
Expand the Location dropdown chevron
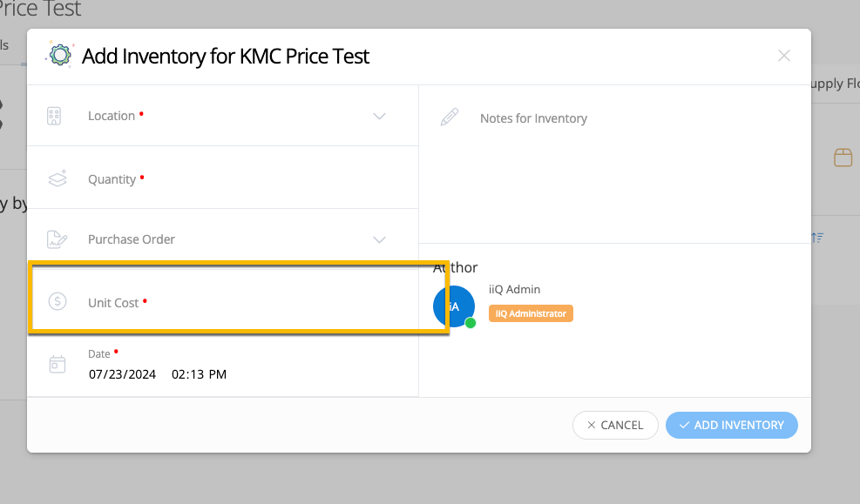point(380,116)
